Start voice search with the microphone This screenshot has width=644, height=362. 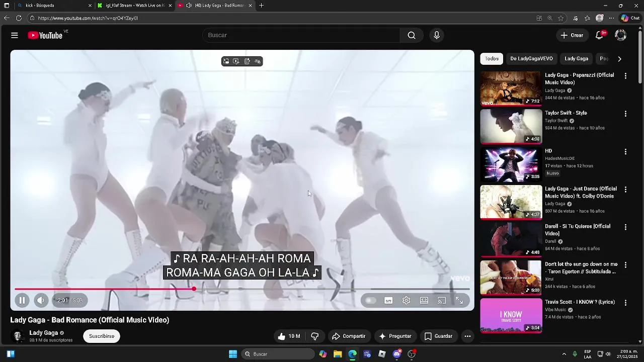[x=437, y=35]
